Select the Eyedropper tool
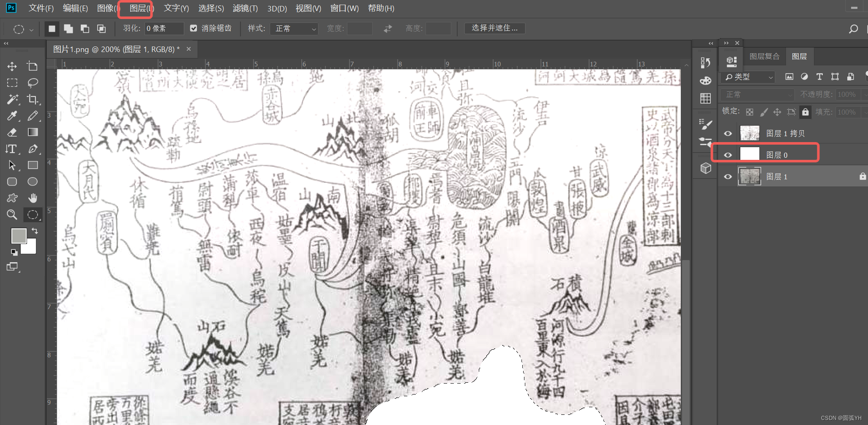868x425 pixels. pos(12,116)
